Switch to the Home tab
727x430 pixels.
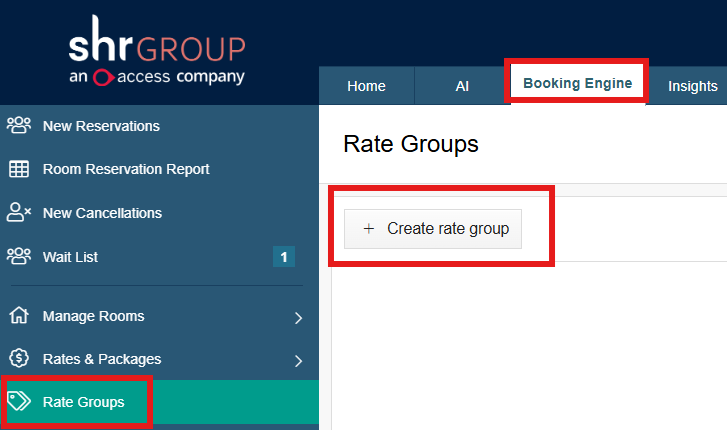click(366, 86)
